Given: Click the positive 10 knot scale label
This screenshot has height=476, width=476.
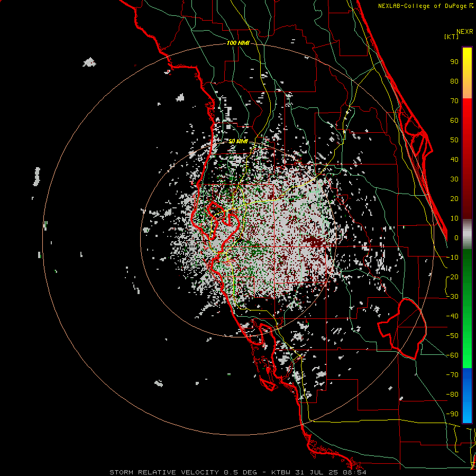Looking at the screenshot, I should [454, 218].
